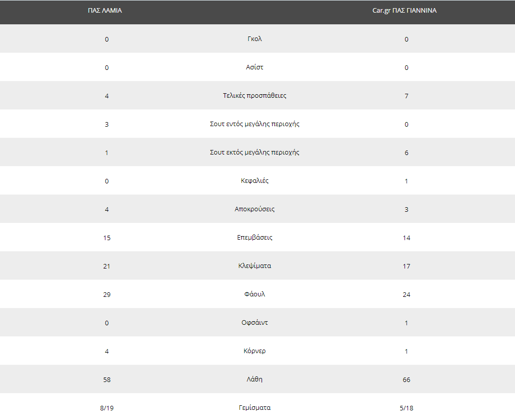This screenshot has height=420, width=515.
Task: Select the Ασίστ row label
Action: (x=254, y=67)
